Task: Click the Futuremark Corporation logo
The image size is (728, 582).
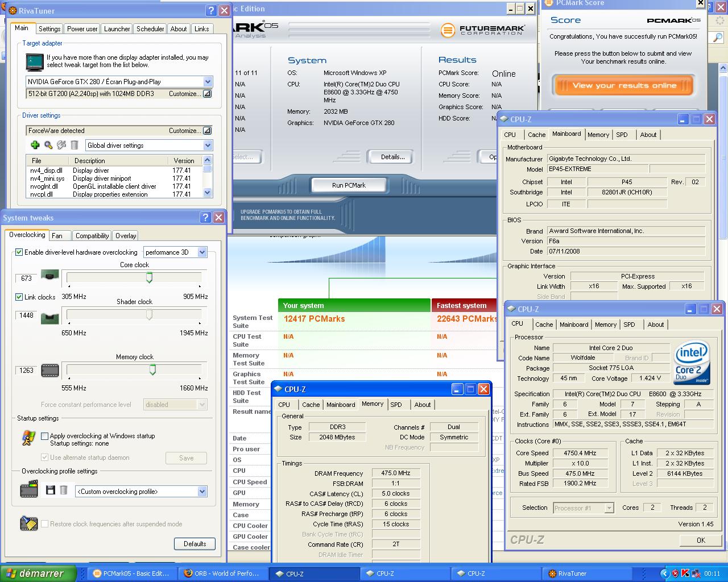Action: click(x=483, y=30)
